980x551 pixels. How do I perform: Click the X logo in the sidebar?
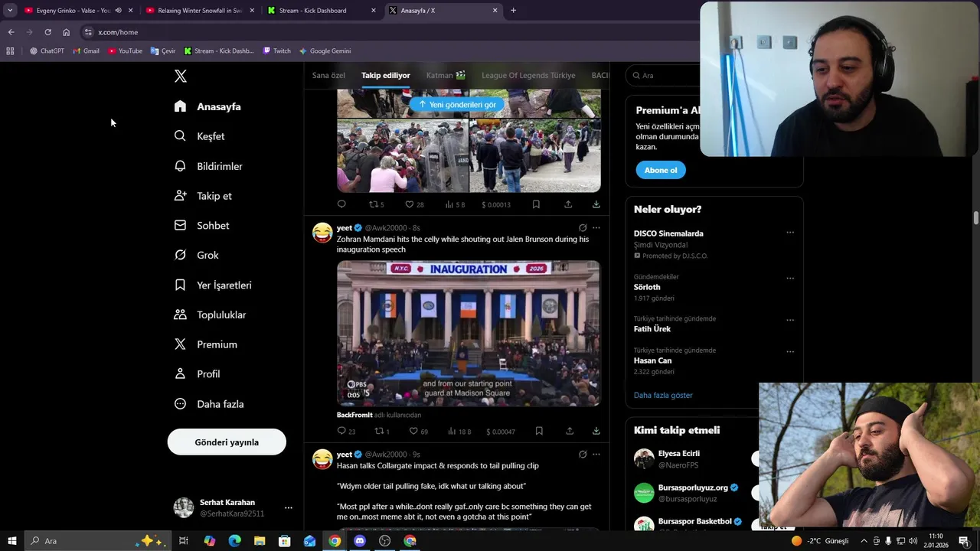[x=180, y=76]
